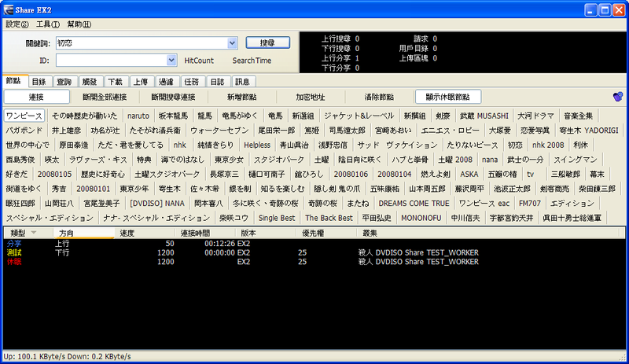
Task: Click the 清除節點 button
Action: click(380, 97)
